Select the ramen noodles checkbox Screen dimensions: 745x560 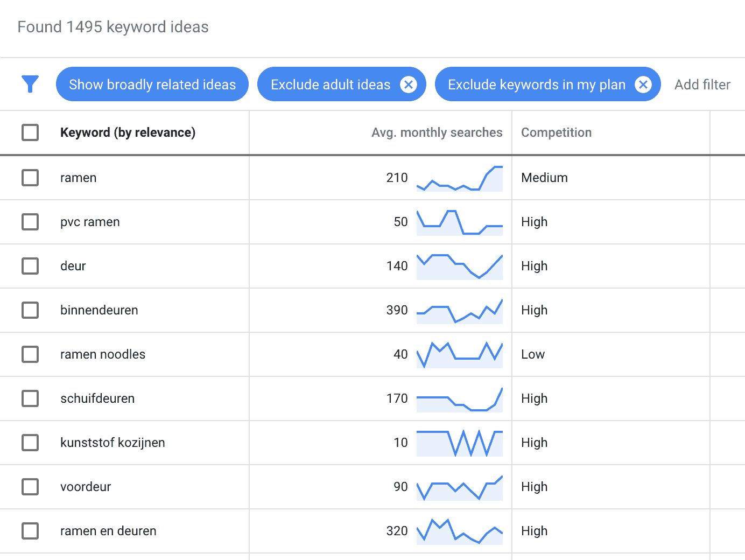(x=30, y=354)
